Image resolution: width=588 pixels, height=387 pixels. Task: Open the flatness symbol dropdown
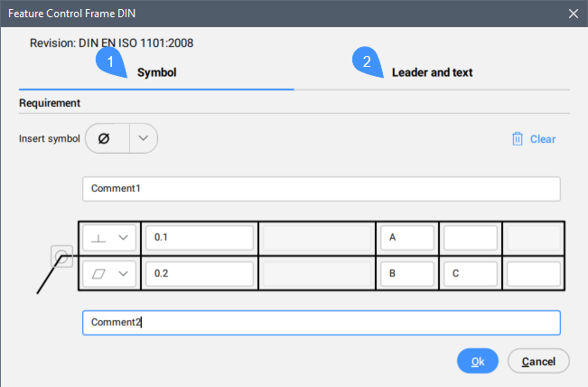(110, 274)
